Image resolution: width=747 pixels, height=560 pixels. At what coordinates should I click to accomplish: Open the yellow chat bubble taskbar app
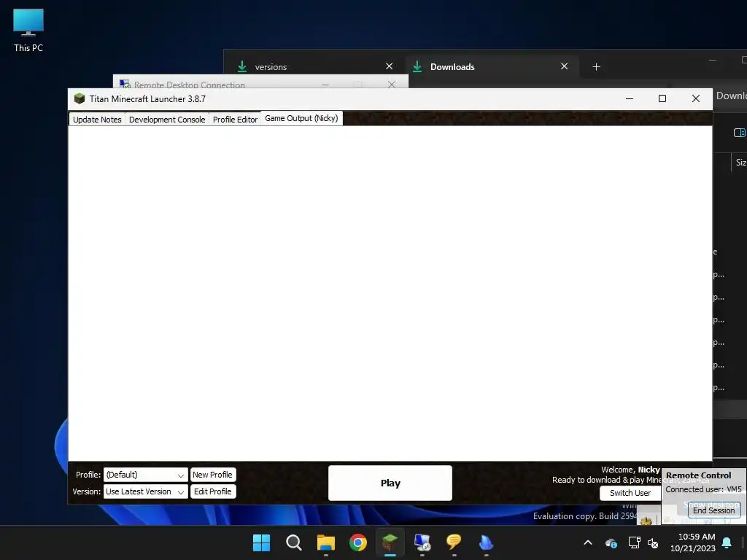(454, 542)
